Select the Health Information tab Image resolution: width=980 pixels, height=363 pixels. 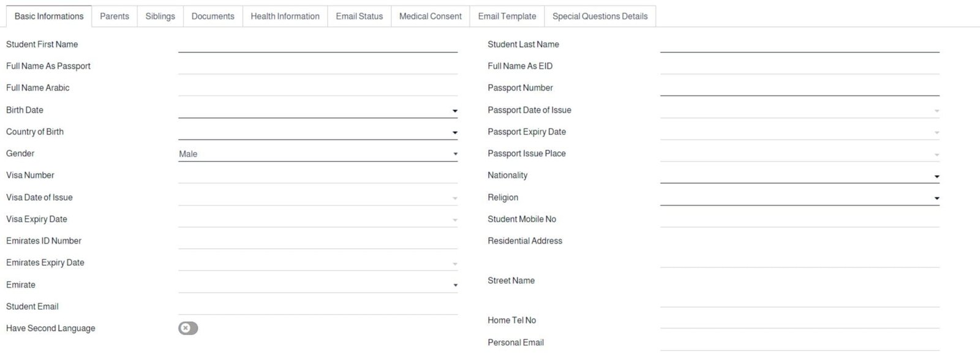(x=285, y=17)
